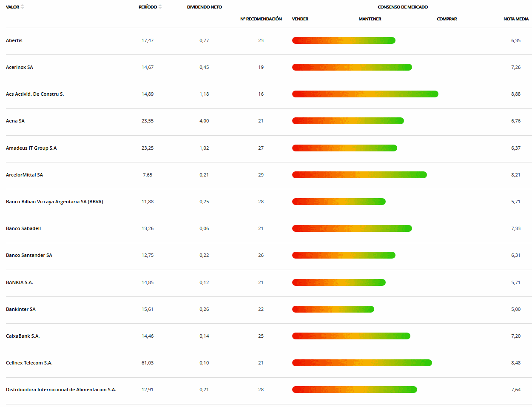This screenshot has width=532, height=407.
Task: Click the BANKIA S.A. consensus bar
Action: click(x=339, y=282)
